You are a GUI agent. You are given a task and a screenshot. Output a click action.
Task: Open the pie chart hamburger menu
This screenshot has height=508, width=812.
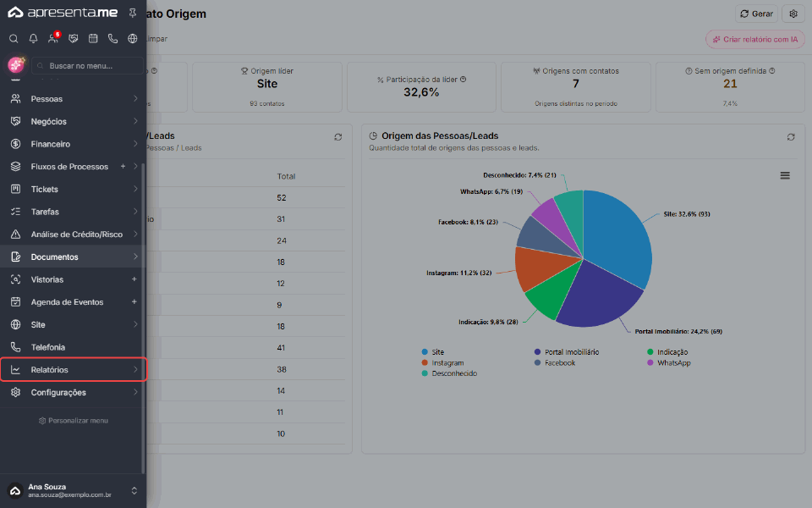(785, 176)
